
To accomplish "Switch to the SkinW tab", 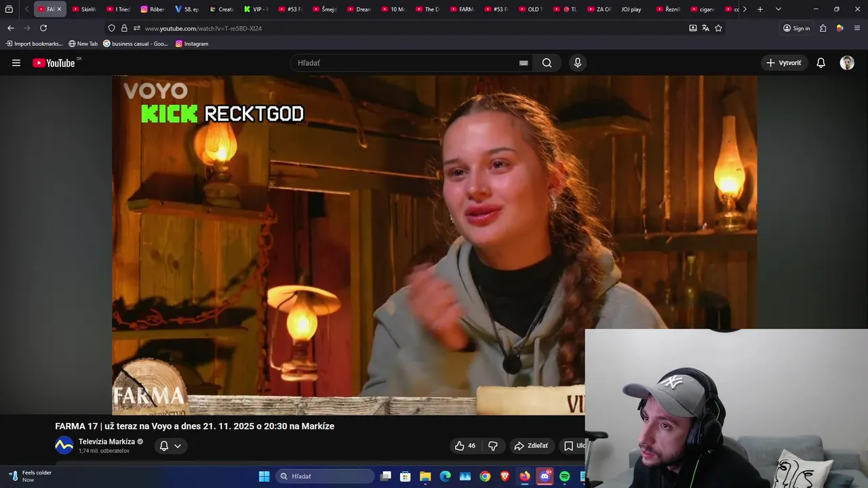I will click(84, 9).
